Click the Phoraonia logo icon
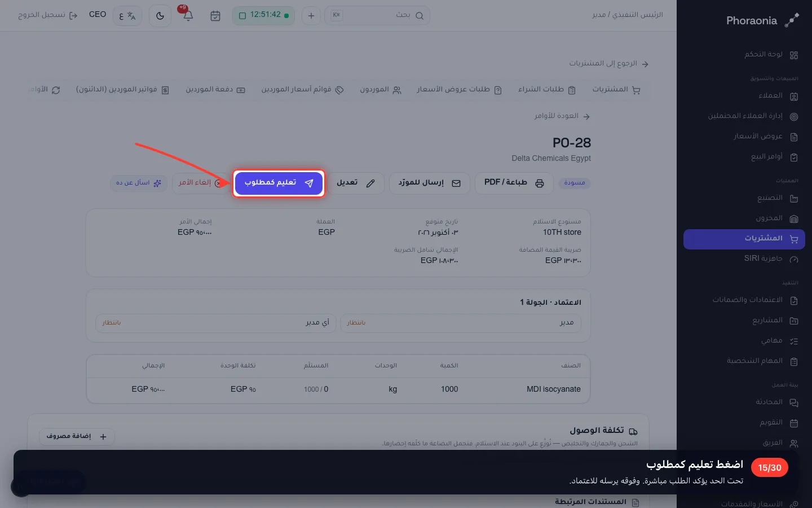Viewport: 812px width, 508px height. click(792, 20)
